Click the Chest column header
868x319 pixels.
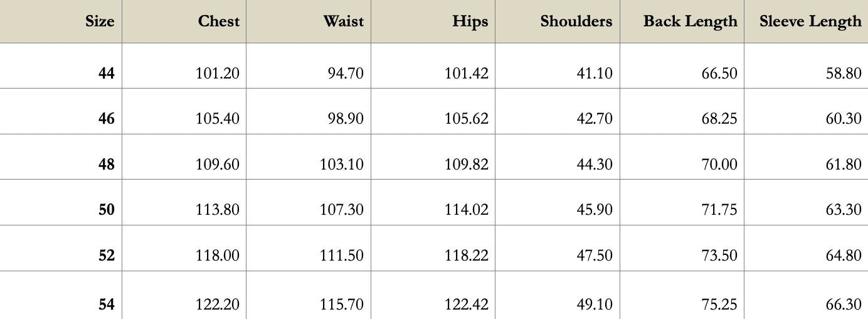pos(219,21)
